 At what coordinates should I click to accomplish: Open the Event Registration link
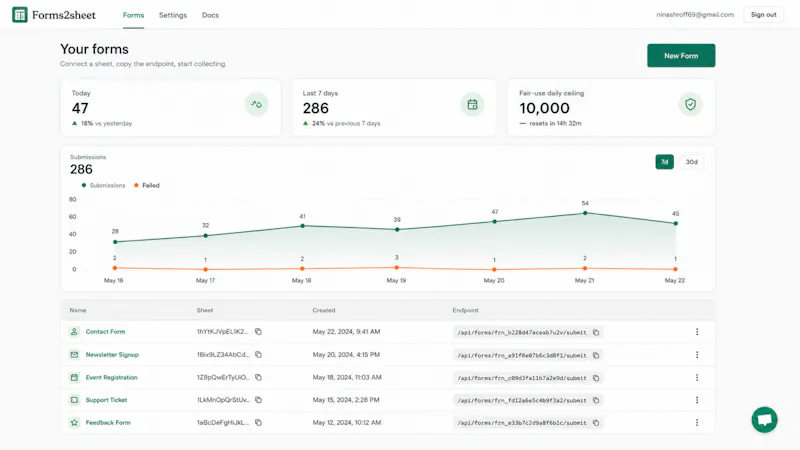click(x=112, y=378)
